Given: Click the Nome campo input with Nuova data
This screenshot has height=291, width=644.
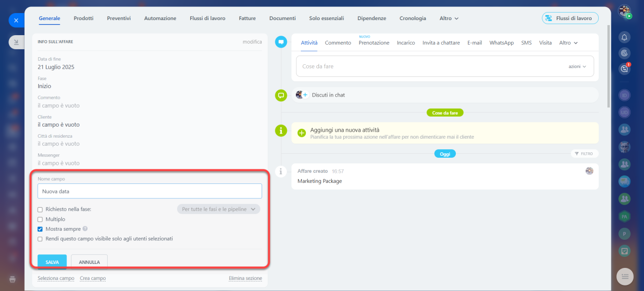Looking at the screenshot, I should click(x=150, y=191).
